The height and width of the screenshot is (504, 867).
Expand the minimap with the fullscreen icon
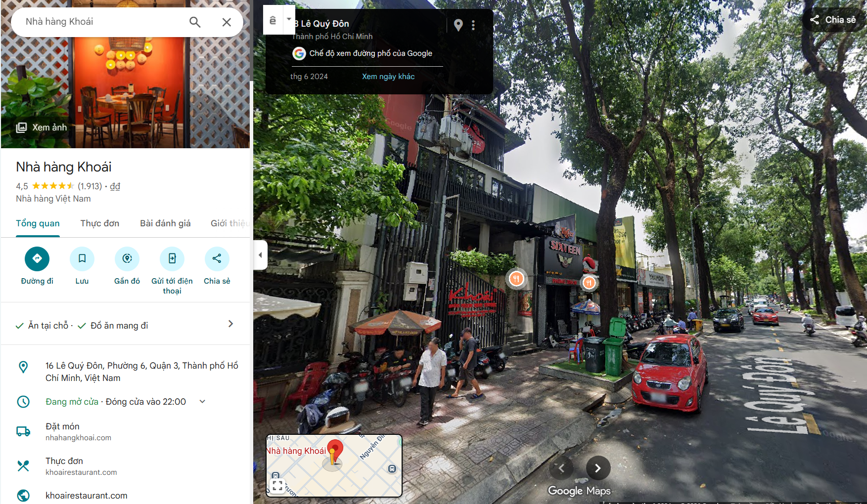pos(277,486)
